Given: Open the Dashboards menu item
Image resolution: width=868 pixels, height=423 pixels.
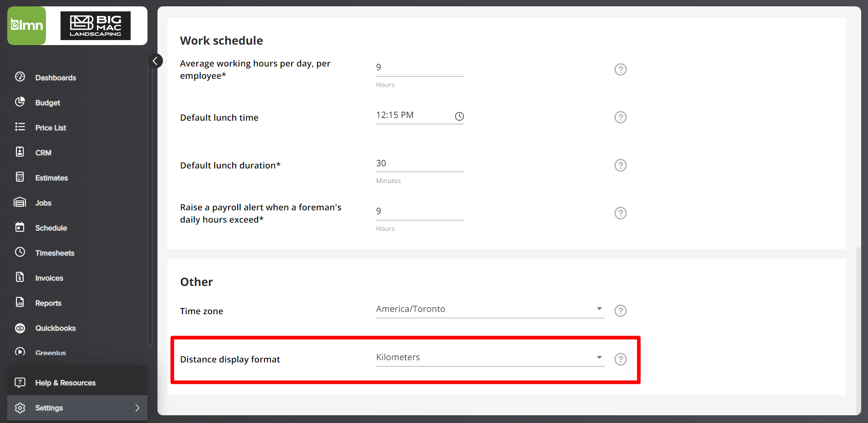Looking at the screenshot, I should (x=56, y=78).
